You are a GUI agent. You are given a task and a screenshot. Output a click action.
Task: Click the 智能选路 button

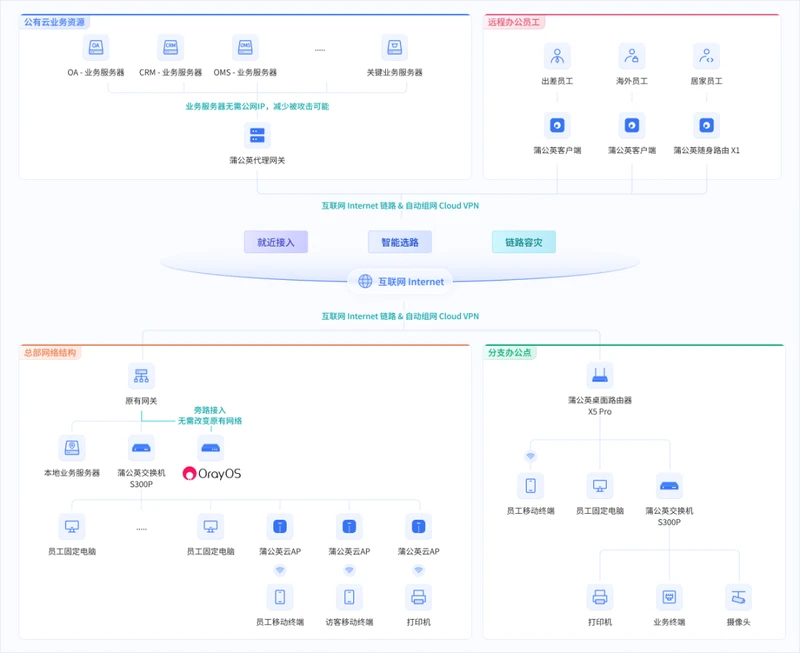(400, 242)
